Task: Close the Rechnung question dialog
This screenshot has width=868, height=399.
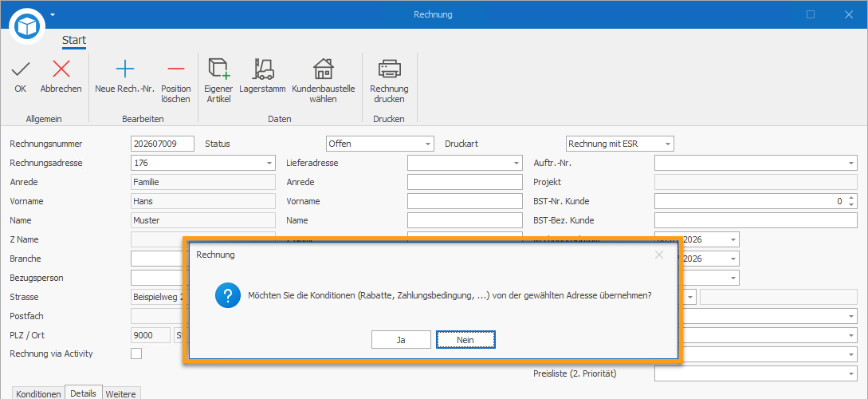Action: [x=658, y=255]
